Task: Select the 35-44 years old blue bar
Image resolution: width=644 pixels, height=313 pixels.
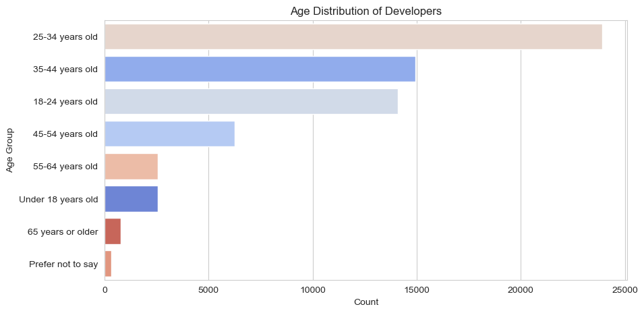Action: (260, 69)
